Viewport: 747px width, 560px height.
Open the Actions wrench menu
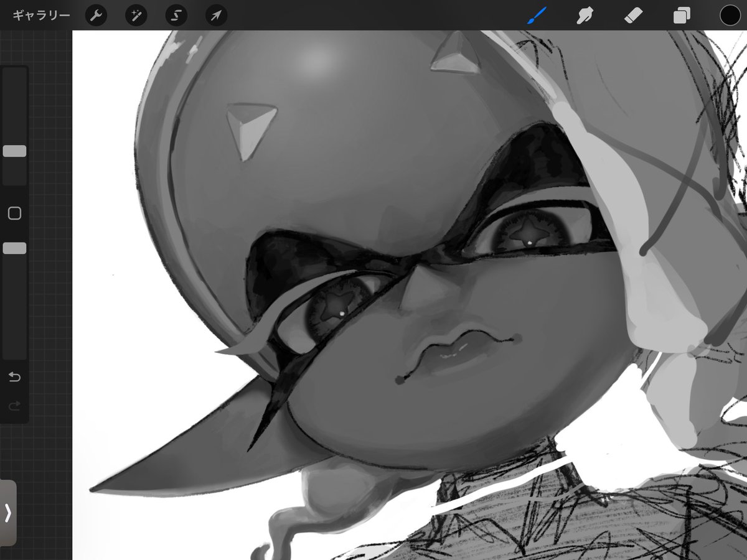point(96,16)
